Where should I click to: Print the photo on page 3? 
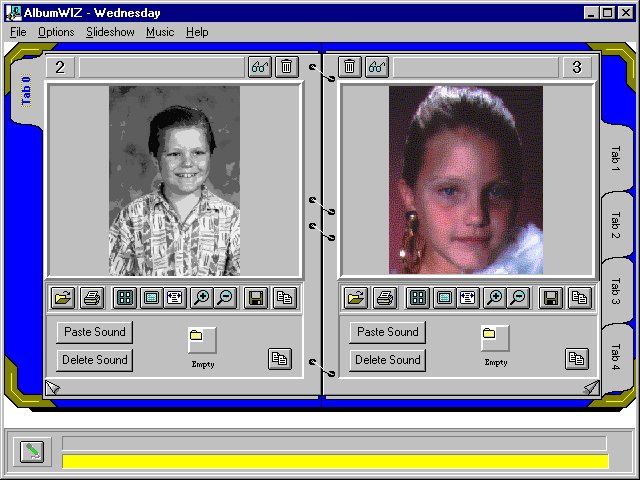point(384,297)
